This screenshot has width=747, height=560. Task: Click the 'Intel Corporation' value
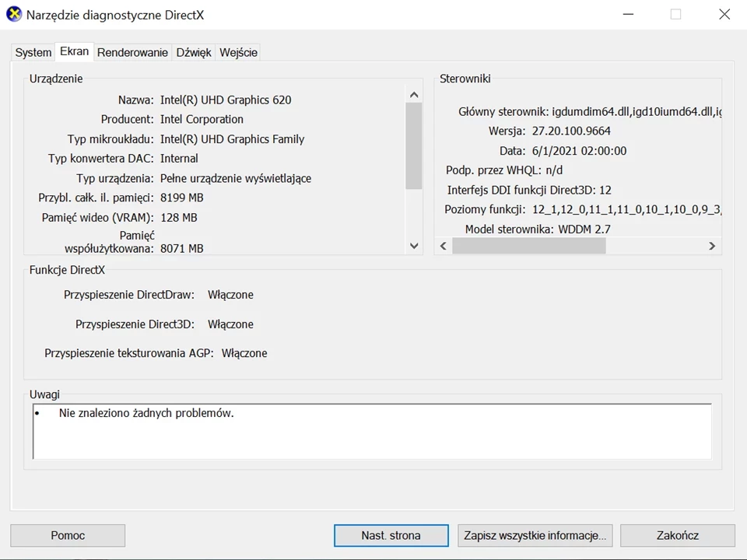click(202, 119)
